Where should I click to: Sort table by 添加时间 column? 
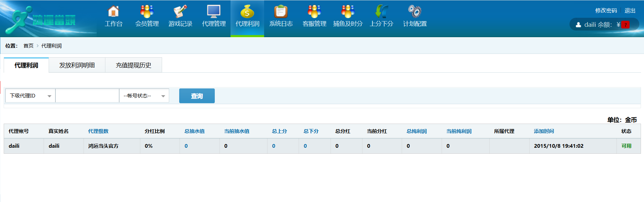tap(544, 131)
